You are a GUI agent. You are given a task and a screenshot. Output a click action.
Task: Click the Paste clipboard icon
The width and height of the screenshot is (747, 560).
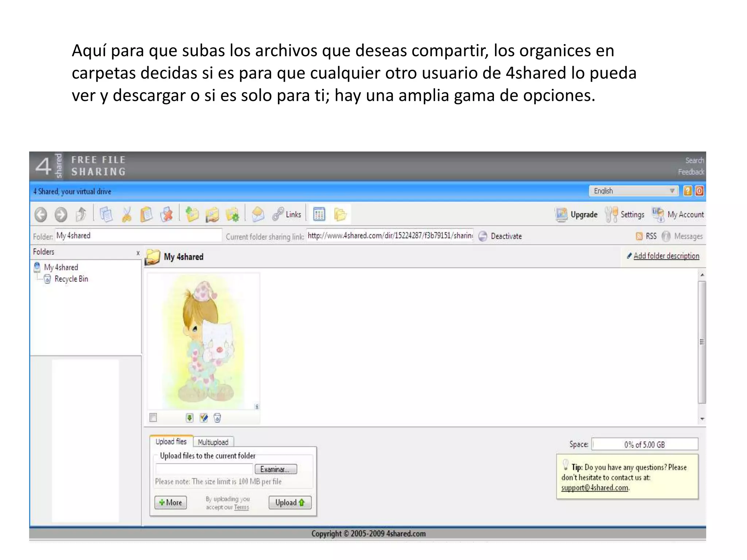pos(146,214)
